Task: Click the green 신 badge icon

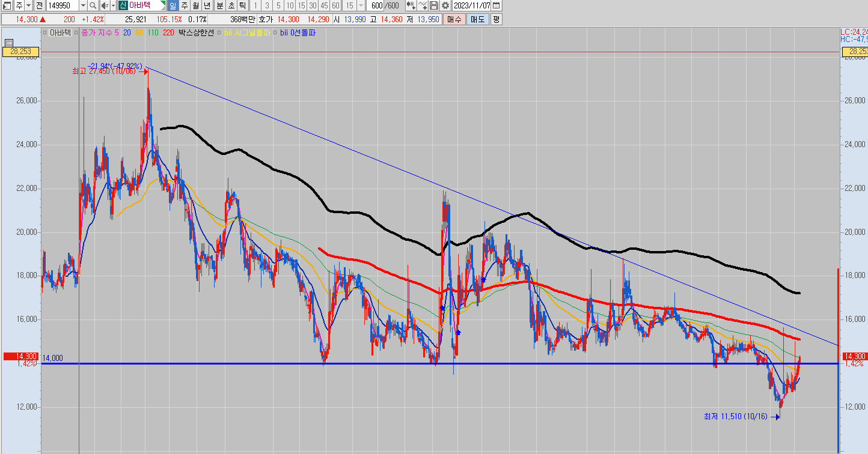Action: click(123, 5)
